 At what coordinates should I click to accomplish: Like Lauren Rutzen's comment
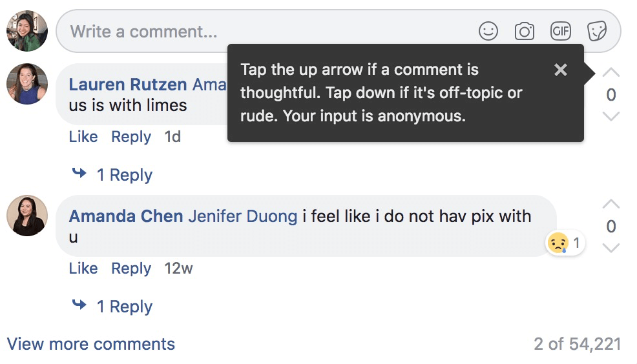click(83, 137)
